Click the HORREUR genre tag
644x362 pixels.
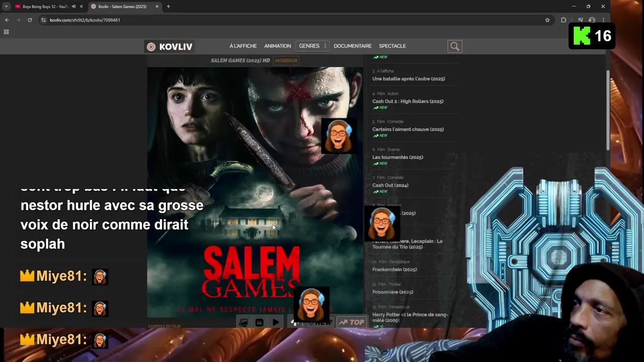tap(286, 60)
